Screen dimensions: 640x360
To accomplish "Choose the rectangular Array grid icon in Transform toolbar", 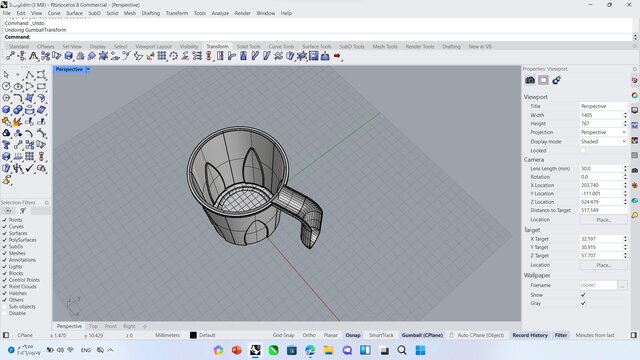I will point(162,56).
